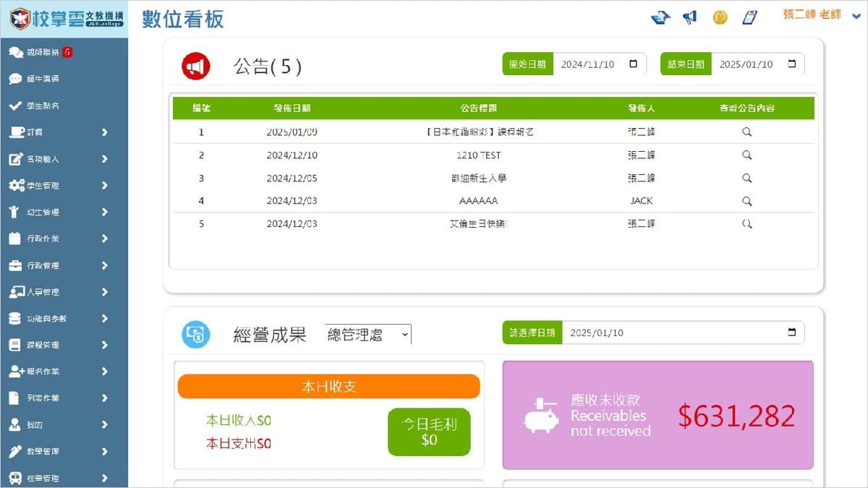Expand the 功能與參數 sidebar chevron
This screenshot has width=868, height=488.
105,318
